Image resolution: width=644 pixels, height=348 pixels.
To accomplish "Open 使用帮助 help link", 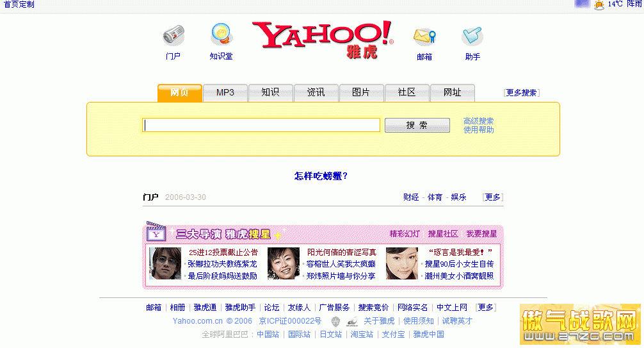I will [478, 130].
